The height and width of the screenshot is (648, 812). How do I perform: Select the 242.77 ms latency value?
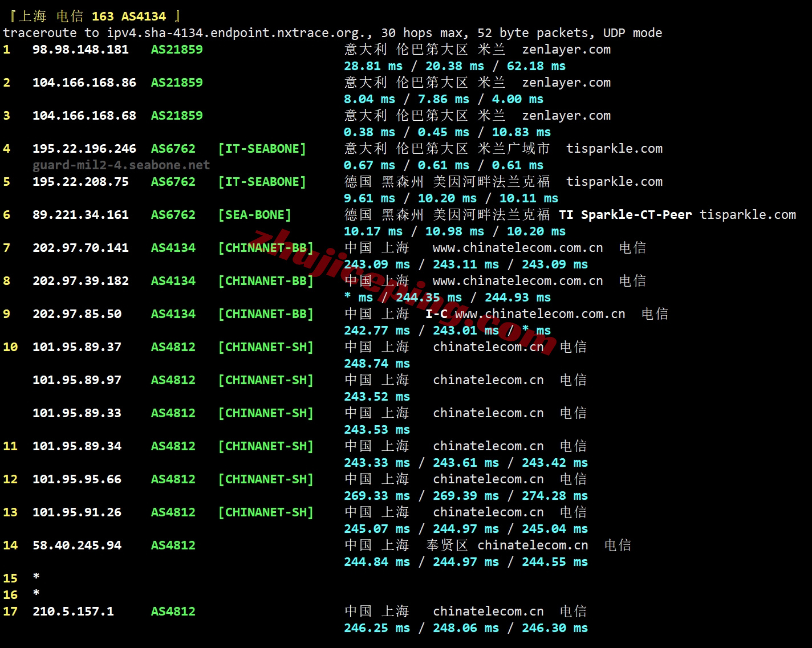(x=377, y=331)
